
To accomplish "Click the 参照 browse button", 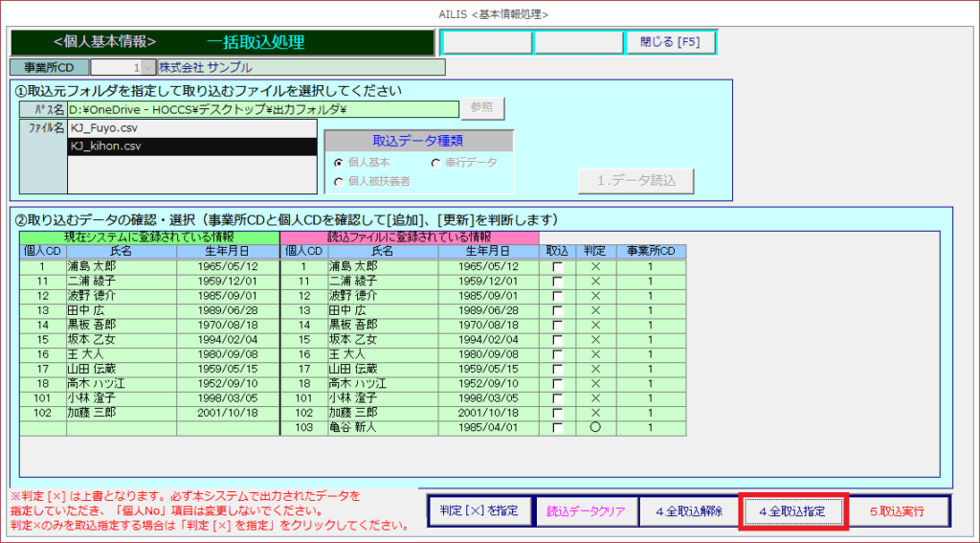I will 482,109.
